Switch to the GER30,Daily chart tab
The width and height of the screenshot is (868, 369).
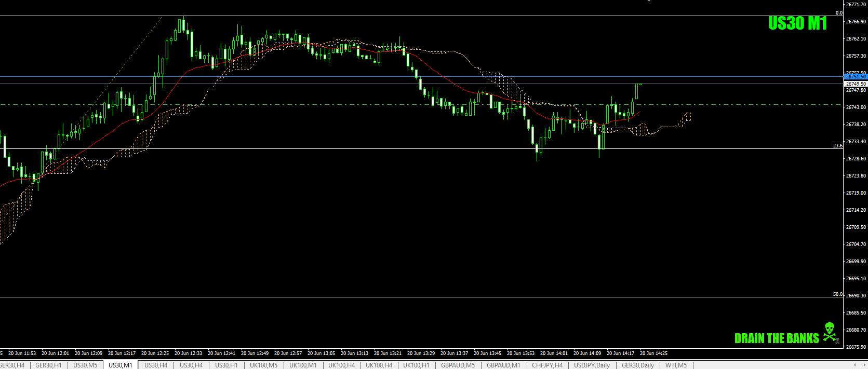pyautogui.click(x=638, y=365)
